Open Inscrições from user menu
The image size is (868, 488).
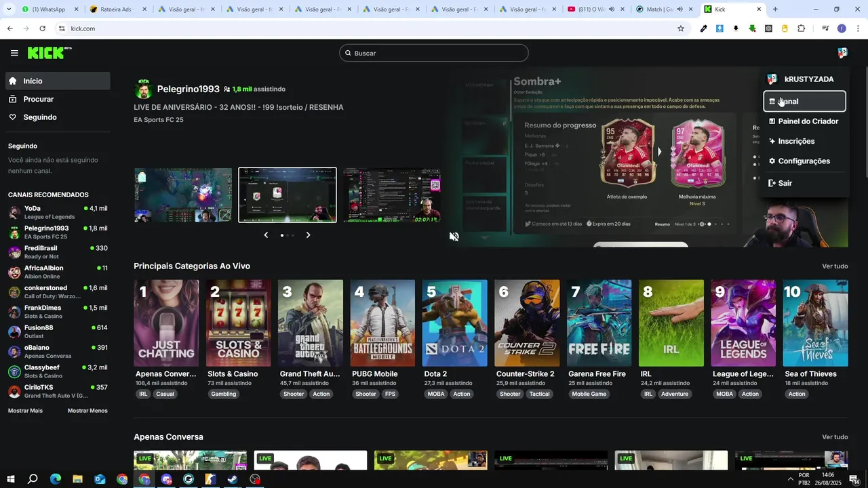[x=804, y=141]
